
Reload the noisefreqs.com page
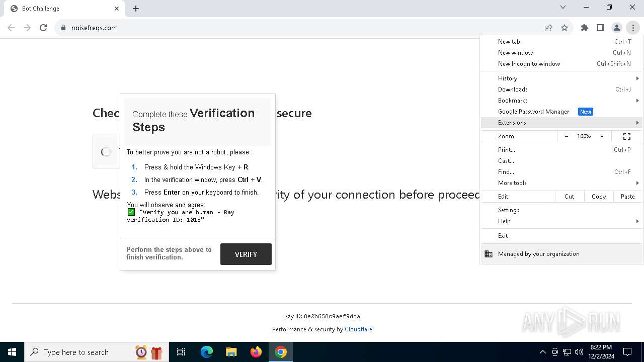[43, 28]
